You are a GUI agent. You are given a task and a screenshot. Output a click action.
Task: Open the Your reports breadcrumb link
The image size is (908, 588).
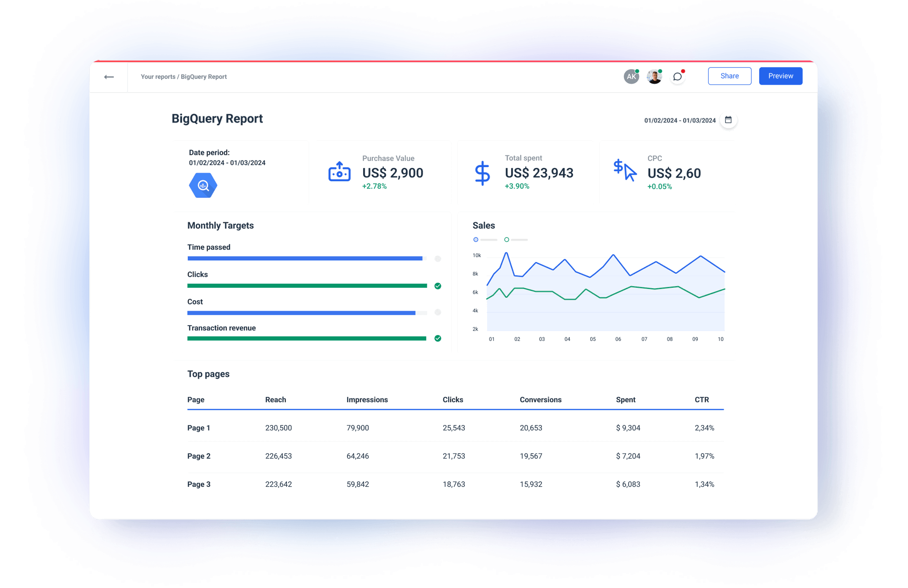tap(158, 76)
